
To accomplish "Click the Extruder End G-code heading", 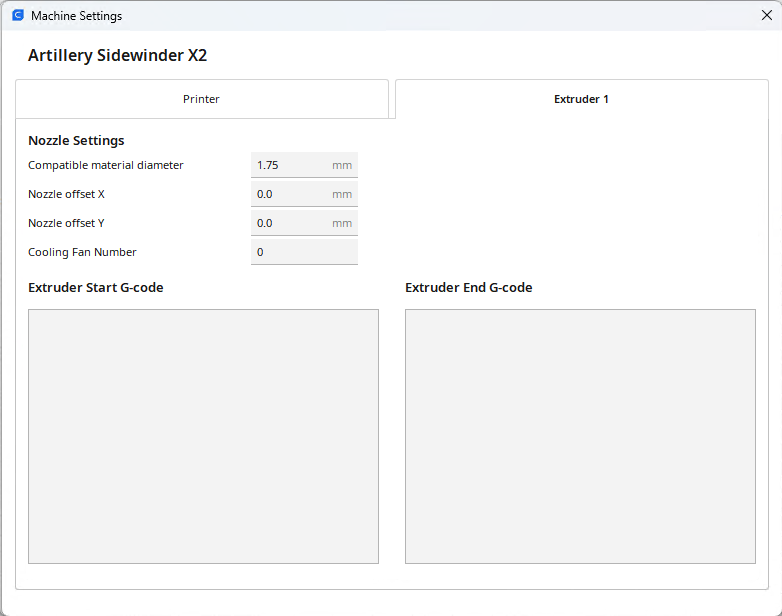I will (468, 288).
